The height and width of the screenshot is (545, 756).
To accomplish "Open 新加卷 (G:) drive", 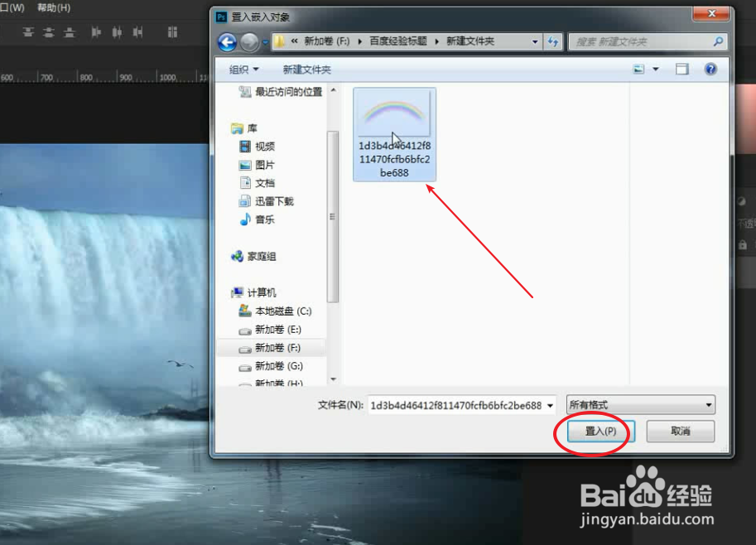I will [x=271, y=366].
